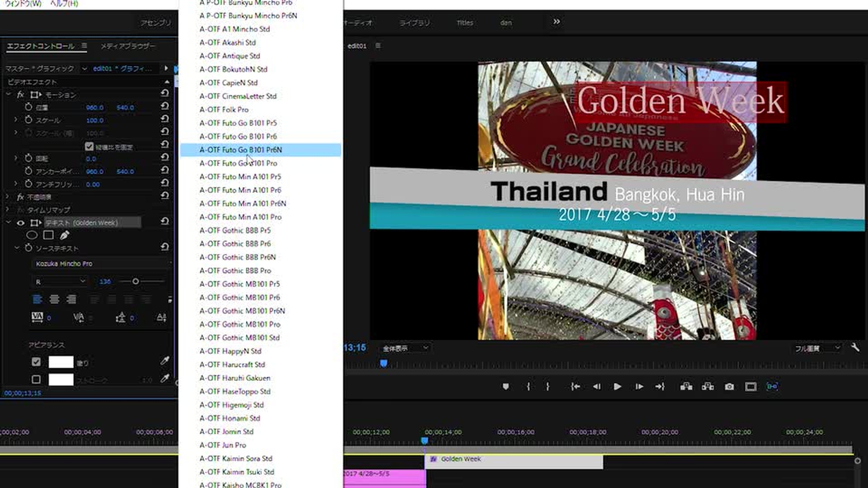Image resolution: width=868 pixels, height=488 pixels.
Task: Click the export frame camera icon
Action: [x=729, y=387]
